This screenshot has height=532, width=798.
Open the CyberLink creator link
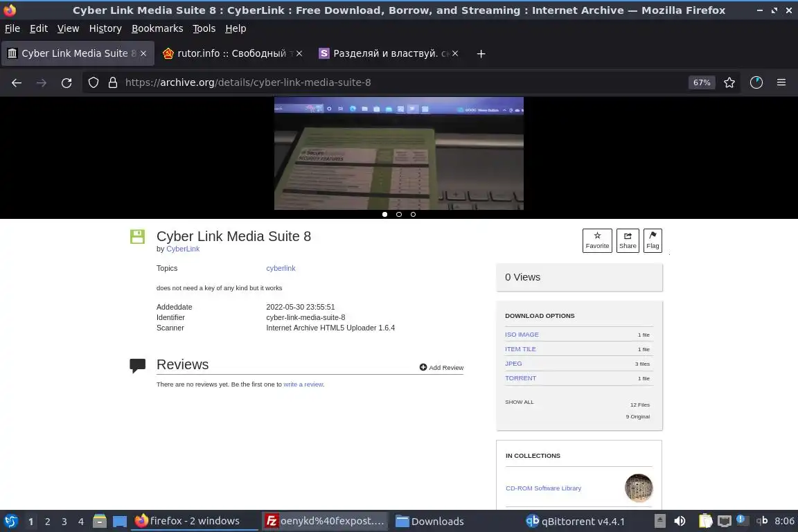tap(183, 249)
